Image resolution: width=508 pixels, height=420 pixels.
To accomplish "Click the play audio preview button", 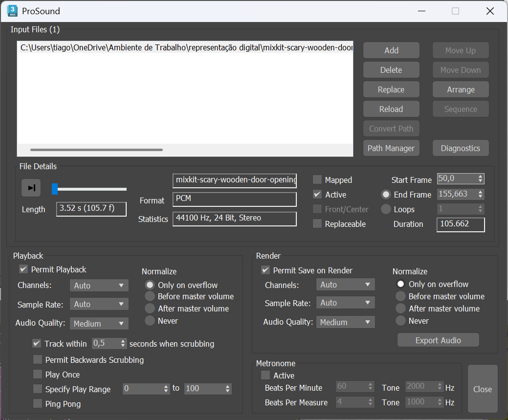I will (31, 188).
